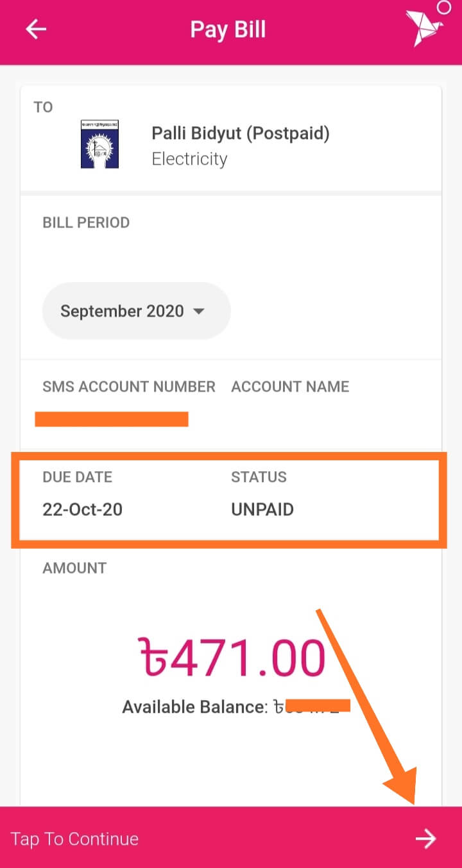462x868 pixels.
Task: Tap the AMOUNT section label
Action: pyautogui.click(x=74, y=568)
